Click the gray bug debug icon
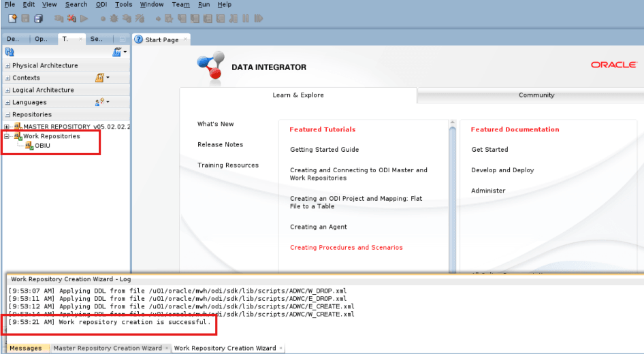644x354 pixels. coord(114,18)
